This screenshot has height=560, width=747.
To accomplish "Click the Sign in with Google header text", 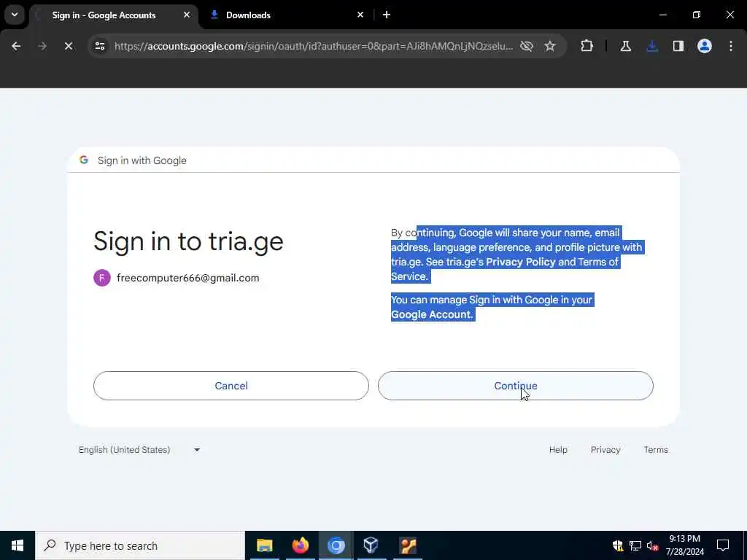I will [142, 160].
